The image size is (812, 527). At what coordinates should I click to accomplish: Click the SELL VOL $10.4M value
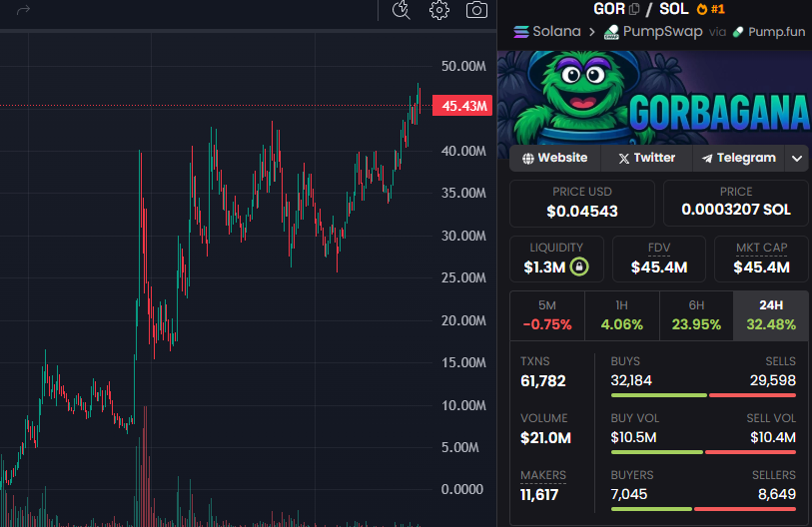click(x=773, y=438)
